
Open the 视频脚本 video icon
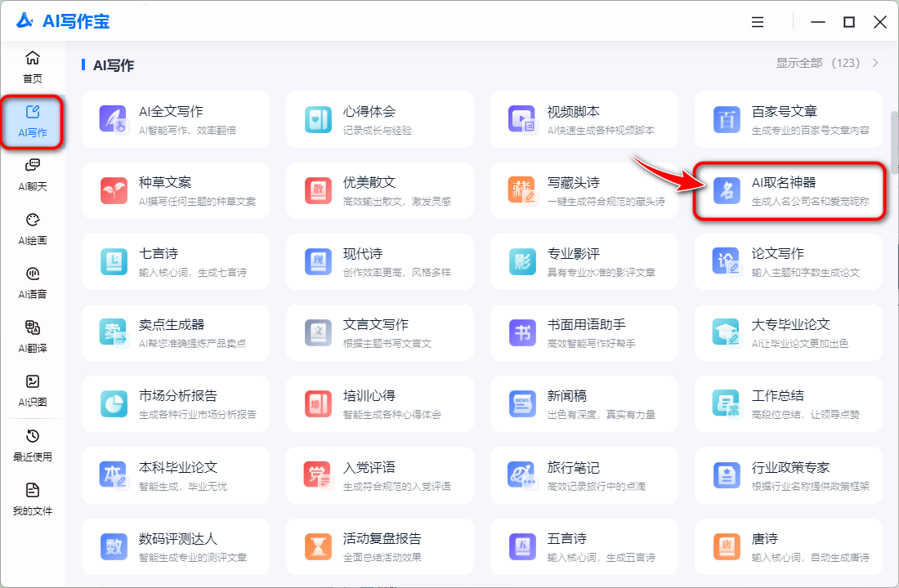[x=521, y=118]
